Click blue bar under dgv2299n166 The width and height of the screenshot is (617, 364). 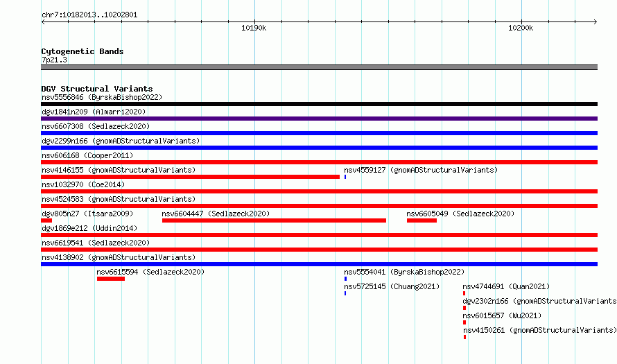tap(319, 148)
